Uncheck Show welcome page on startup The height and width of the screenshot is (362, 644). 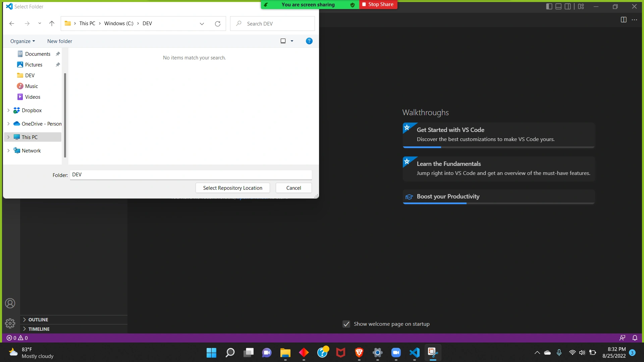[x=346, y=324]
